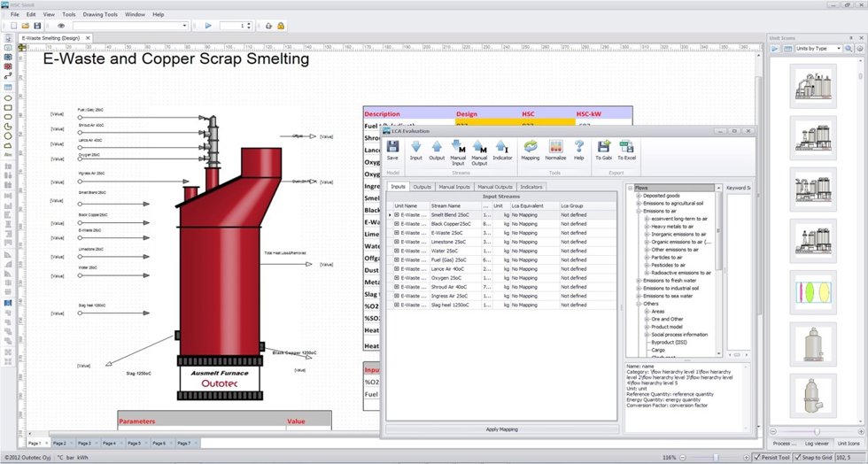Click the open folder icon in main toolbar
Image resolution: width=868 pixels, height=464 pixels.
26,26
